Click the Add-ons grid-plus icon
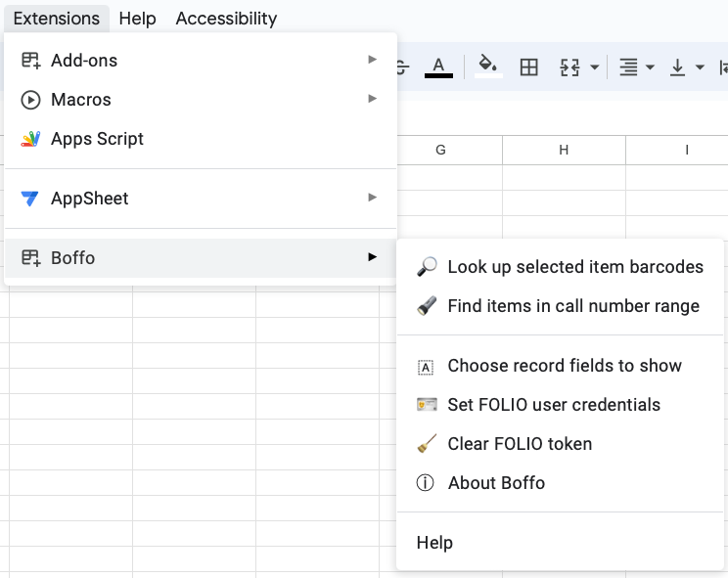This screenshot has height=578, width=728. point(30,61)
